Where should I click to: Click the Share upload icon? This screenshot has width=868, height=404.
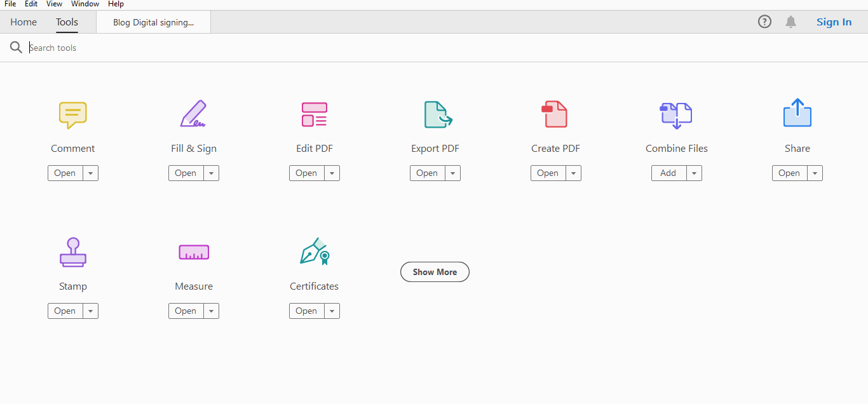797,114
